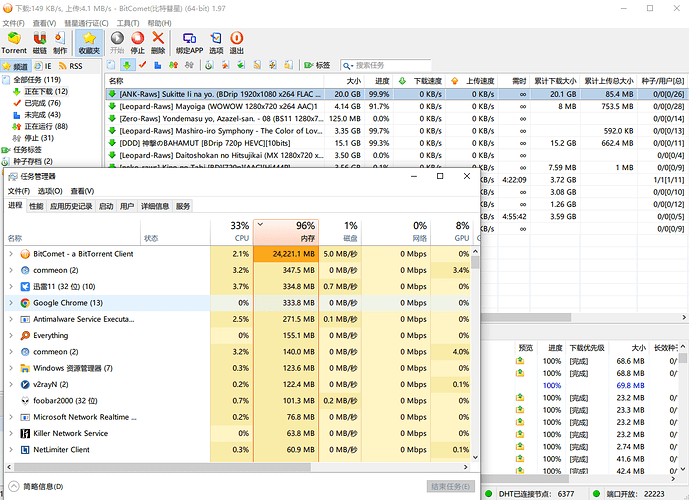Expand BitComet process row in Task Manager
The image size is (689, 500).
click(x=11, y=254)
